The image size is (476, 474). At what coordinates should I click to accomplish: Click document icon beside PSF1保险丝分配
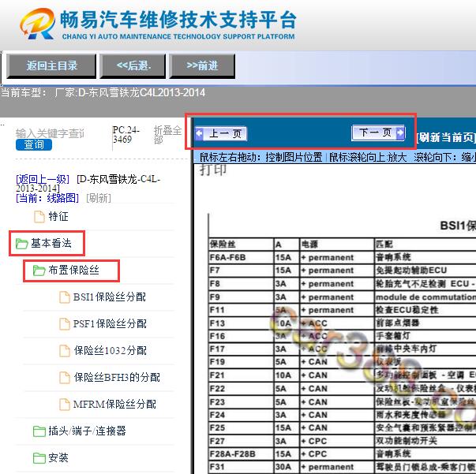tap(65, 324)
